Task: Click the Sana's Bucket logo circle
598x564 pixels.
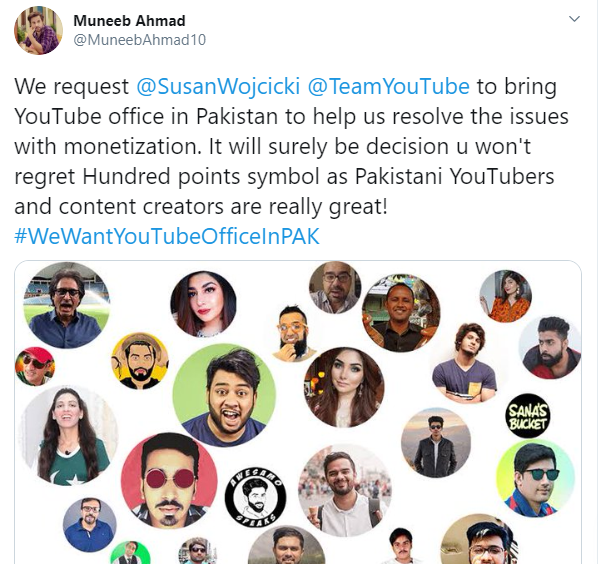Action: tap(528, 416)
